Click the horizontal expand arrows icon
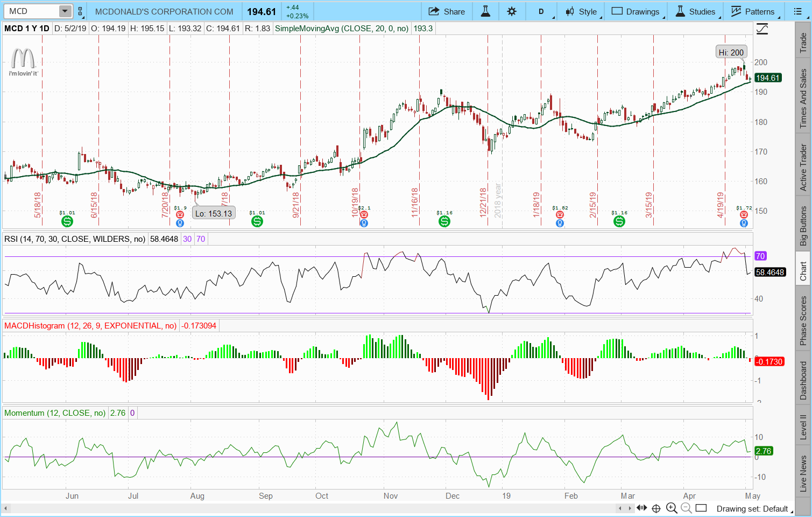The image size is (812, 517). 642,508
